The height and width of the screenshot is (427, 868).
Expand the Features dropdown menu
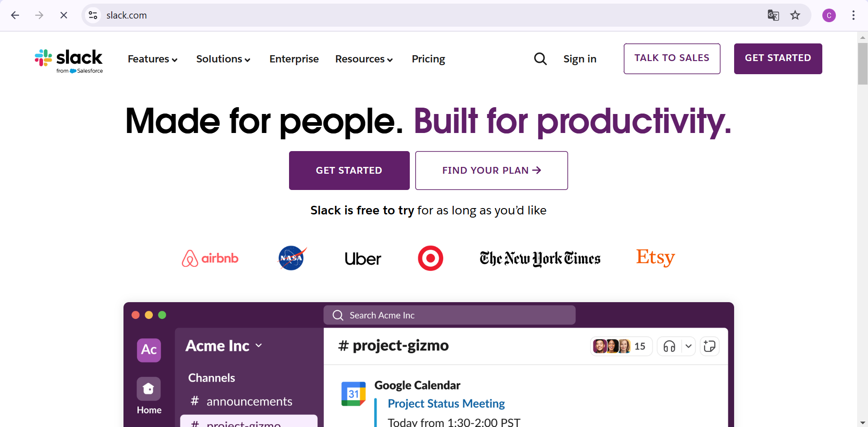click(x=152, y=59)
